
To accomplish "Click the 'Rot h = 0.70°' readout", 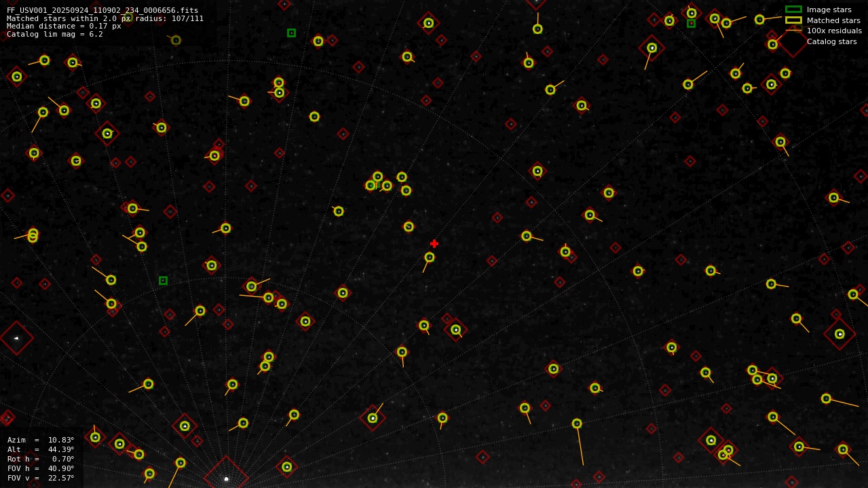I will coord(41,459).
